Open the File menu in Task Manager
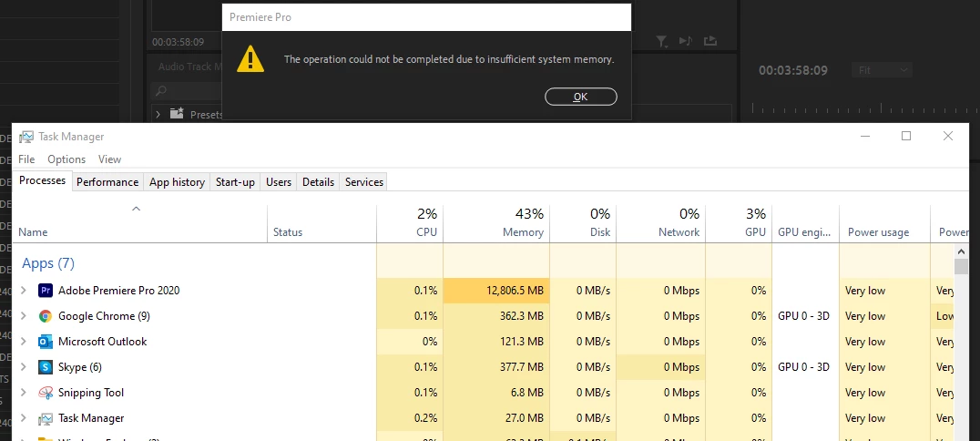The image size is (980, 441). click(26, 159)
